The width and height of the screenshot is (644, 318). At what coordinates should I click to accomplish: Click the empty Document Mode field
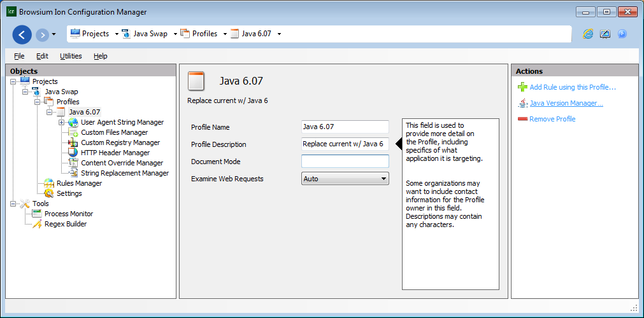tap(345, 162)
